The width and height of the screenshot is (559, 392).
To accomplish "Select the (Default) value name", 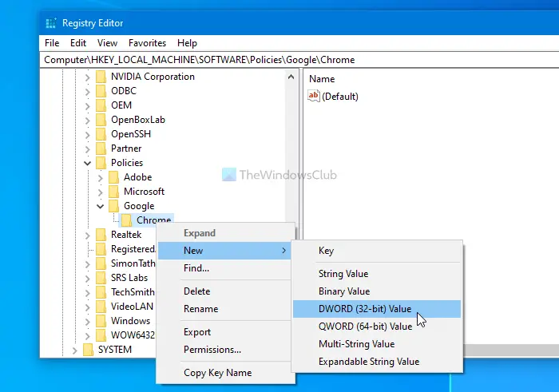I will (x=340, y=97).
